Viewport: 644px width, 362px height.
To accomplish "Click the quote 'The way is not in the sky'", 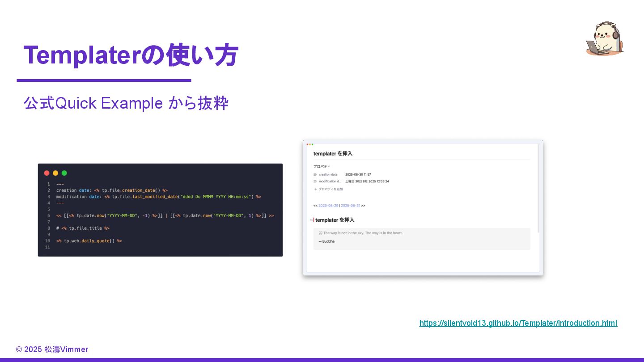I will pyautogui.click(x=363, y=233).
